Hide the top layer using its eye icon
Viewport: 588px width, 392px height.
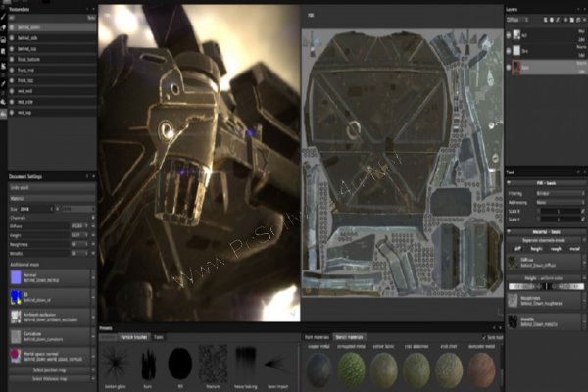[x=509, y=35]
